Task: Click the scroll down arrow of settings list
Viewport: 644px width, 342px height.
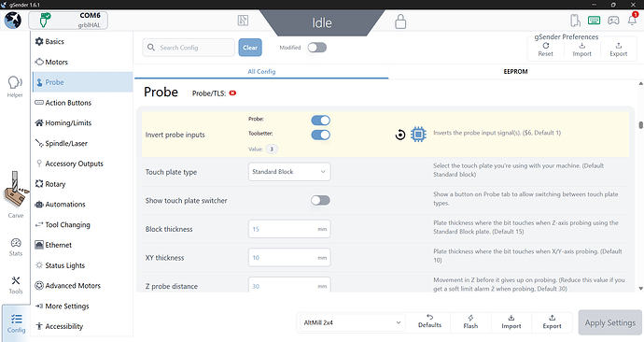Action: click(640, 289)
